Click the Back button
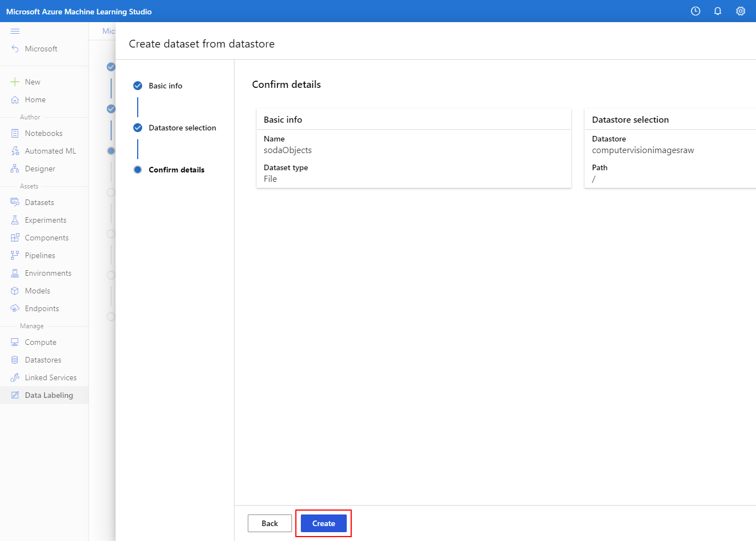 [x=270, y=523]
